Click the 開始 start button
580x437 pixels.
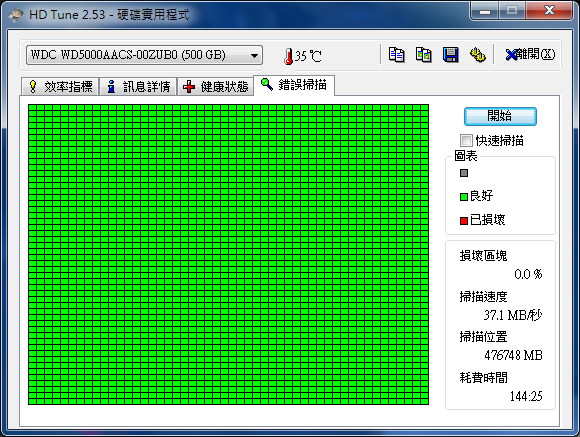click(x=500, y=116)
